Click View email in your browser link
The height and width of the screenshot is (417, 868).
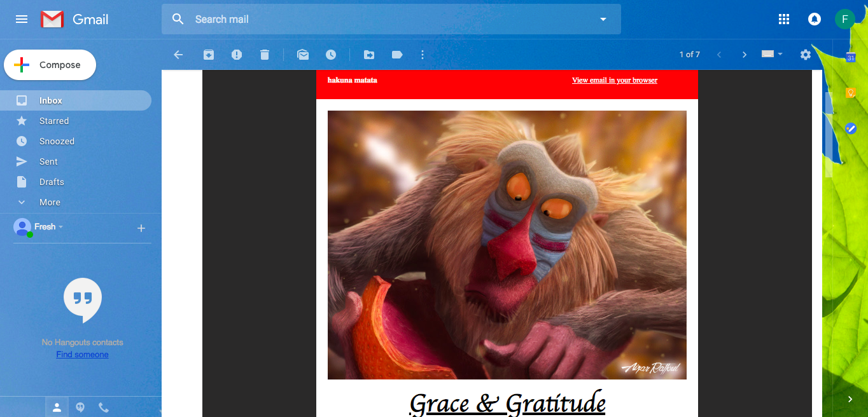pos(615,80)
